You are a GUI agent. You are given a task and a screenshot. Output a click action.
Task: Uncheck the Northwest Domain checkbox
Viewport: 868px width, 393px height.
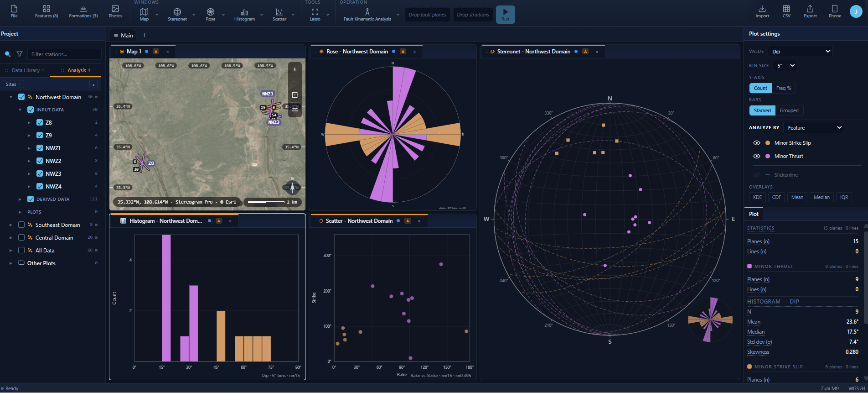pyautogui.click(x=21, y=97)
